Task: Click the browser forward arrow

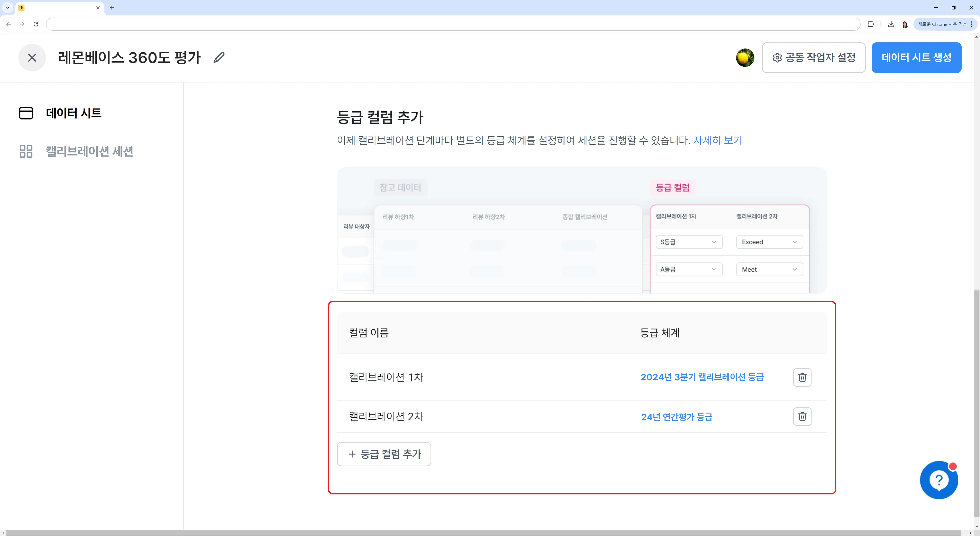Action: [22, 24]
